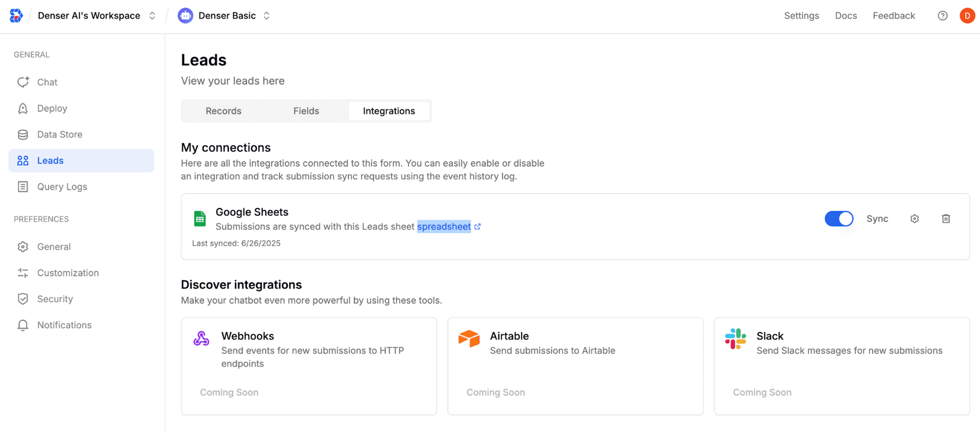Viewport: 980px width, 431px height.
Task: Select the Airtable integration card
Action: (575, 366)
